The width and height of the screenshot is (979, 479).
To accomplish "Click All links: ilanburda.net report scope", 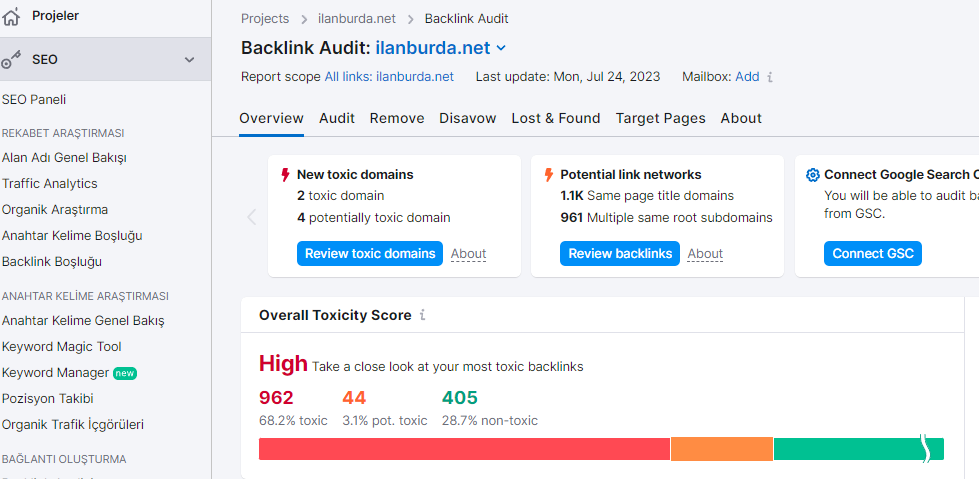I will point(389,77).
